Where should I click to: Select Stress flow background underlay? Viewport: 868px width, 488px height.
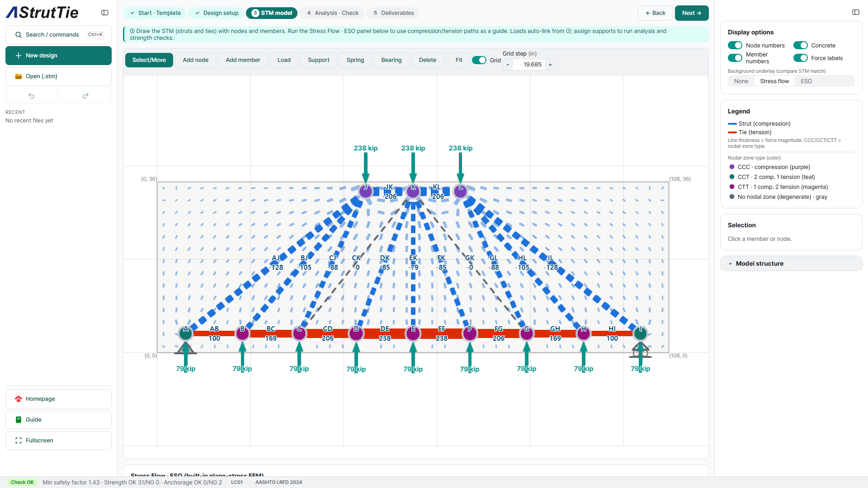click(x=774, y=81)
